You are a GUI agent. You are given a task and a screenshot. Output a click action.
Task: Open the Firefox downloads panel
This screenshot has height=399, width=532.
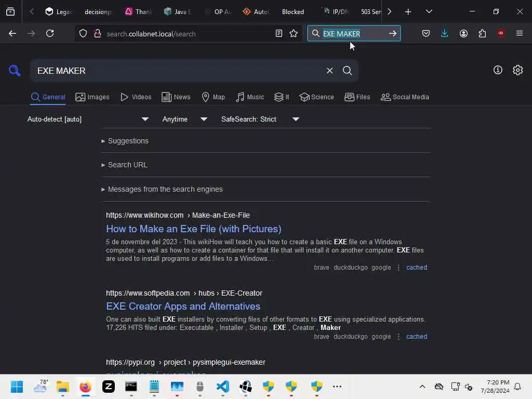(x=445, y=33)
